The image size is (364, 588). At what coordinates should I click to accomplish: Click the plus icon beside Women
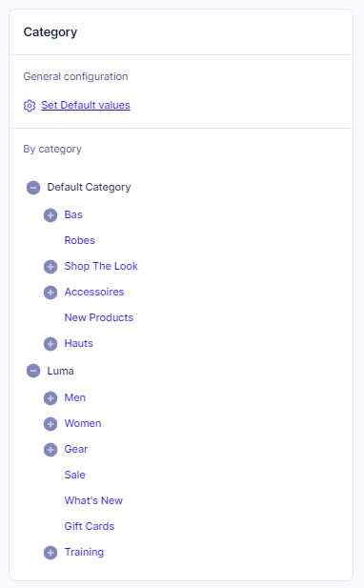point(51,424)
